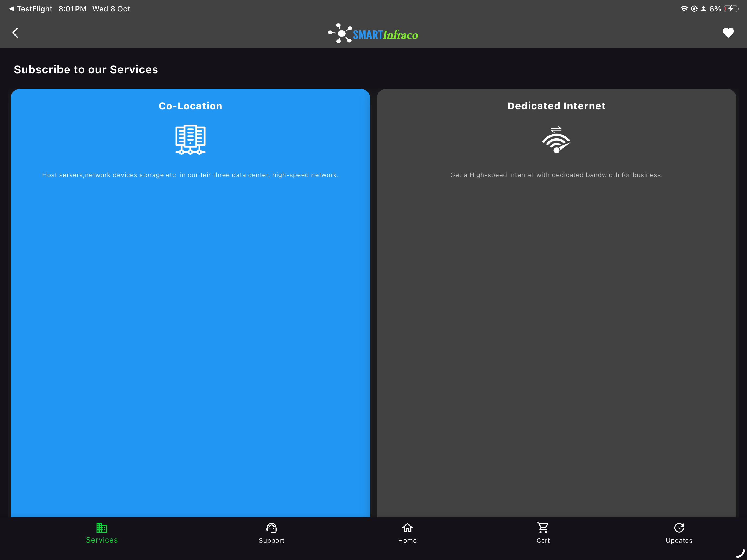The width and height of the screenshot is (747, 560).
Task: Open the Support tab
Action: tap(272, 533)
